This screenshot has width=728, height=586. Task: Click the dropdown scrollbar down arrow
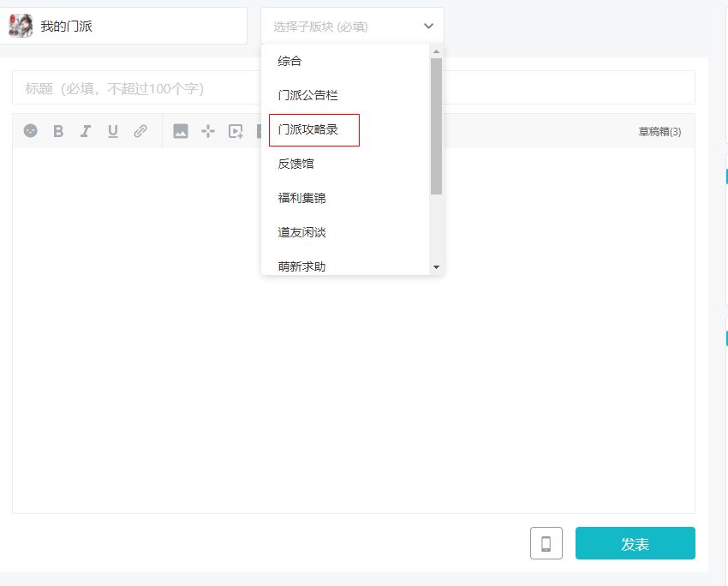pyautogui.click(x=436, y=267)
